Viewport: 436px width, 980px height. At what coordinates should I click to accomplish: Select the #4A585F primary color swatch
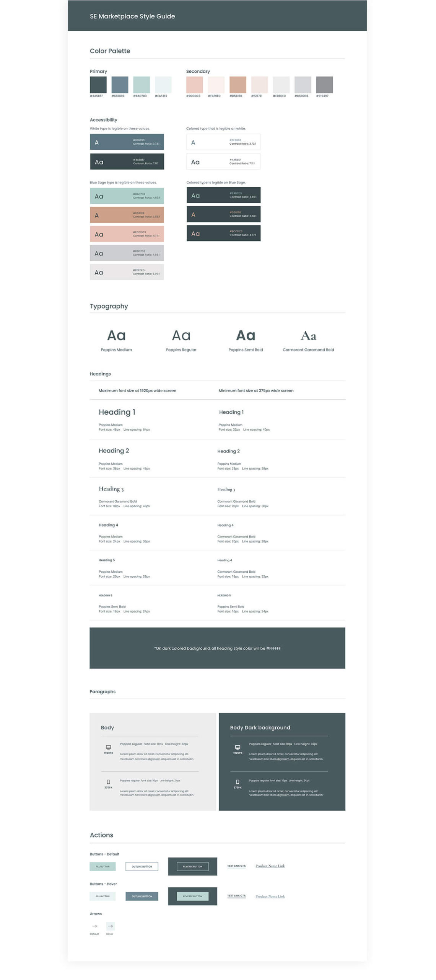98,85
